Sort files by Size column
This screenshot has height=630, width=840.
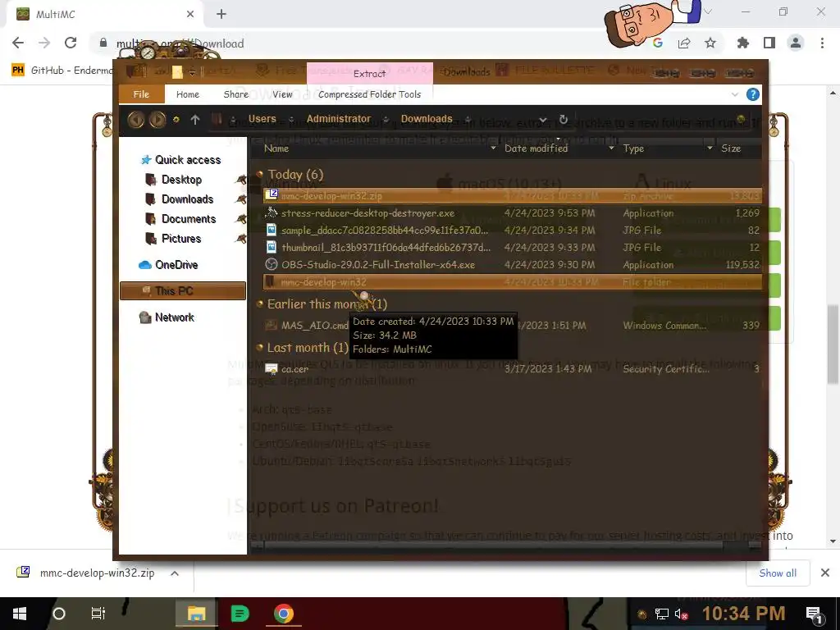click(731, 148)
